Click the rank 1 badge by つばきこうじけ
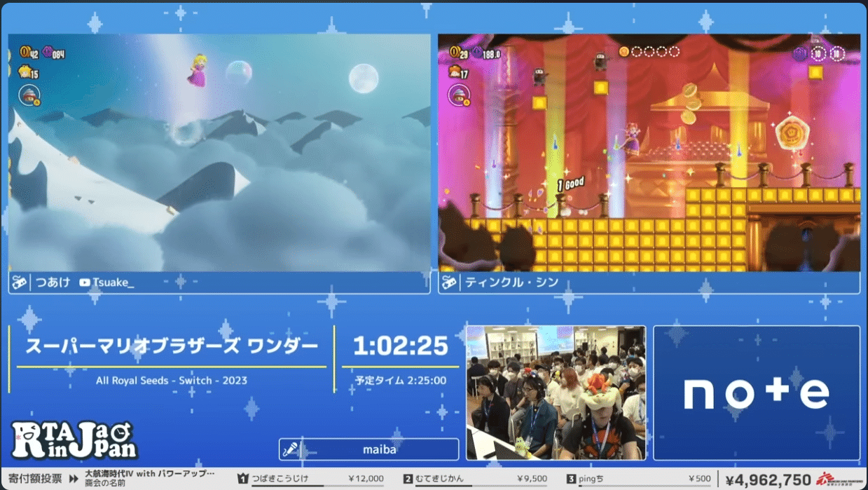 (243, 479)
